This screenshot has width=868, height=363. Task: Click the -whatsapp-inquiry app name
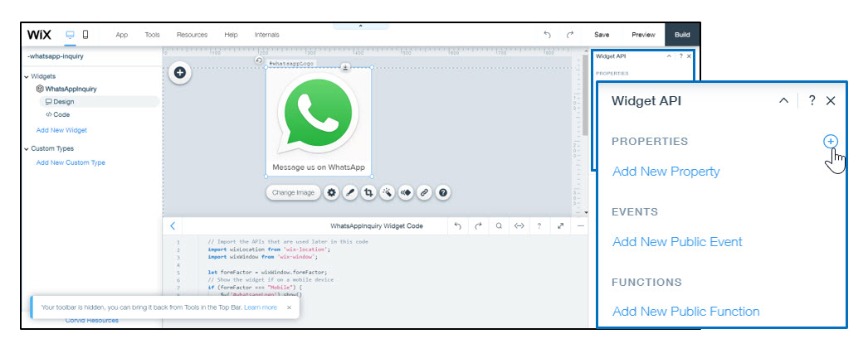[56, 56]
